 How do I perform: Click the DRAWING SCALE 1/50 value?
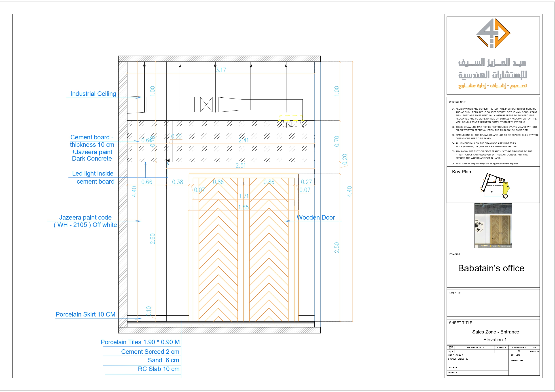click(519, 351)
